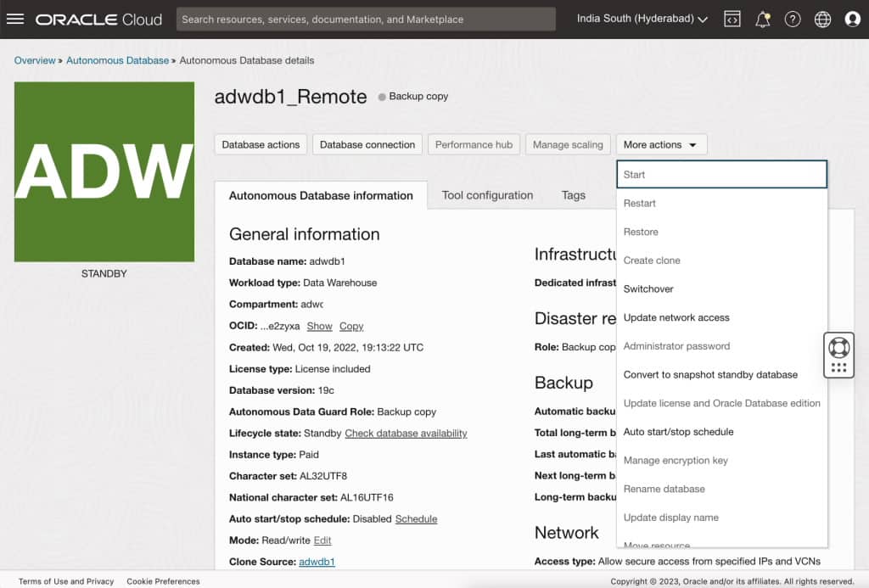Open help using the question mark icon
This screenshot has height=588, width=869.
pos(792,19)
